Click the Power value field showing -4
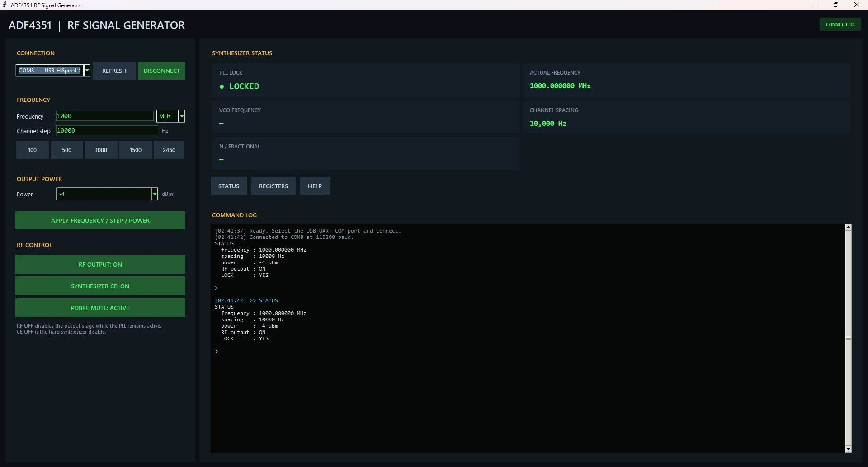868x467 pixels. [x=104, y=194]
